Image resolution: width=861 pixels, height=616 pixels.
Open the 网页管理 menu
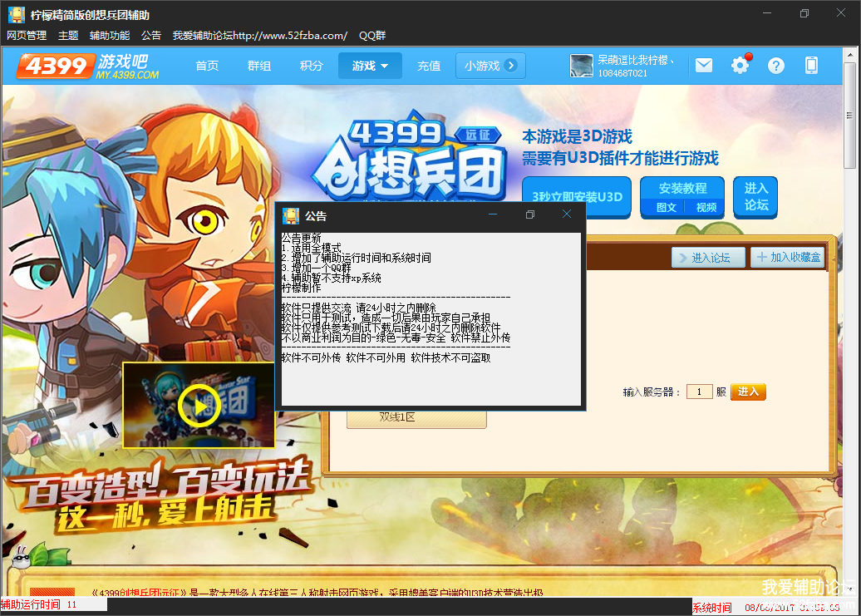27,36
